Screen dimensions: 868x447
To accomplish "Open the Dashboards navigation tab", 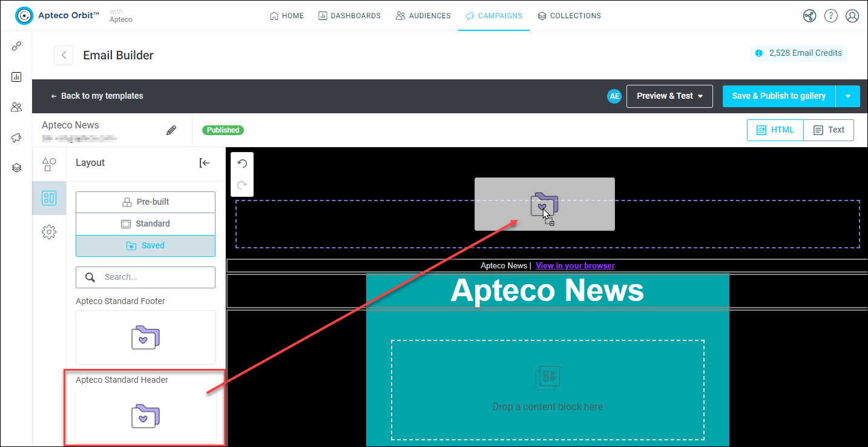I will (349, 16).
